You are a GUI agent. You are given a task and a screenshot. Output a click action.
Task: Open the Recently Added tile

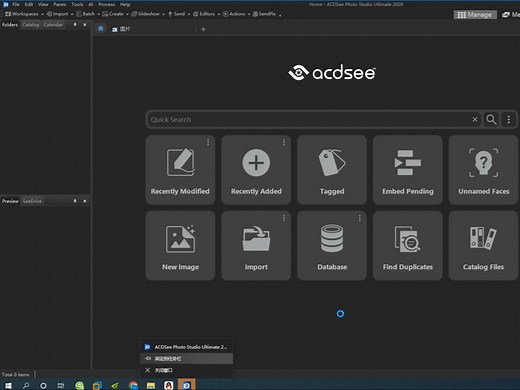point(256,170)
